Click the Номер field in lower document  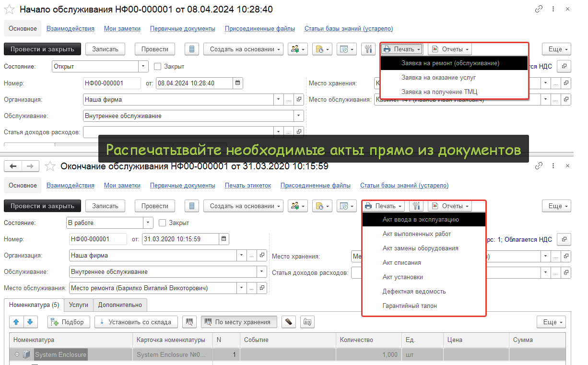click(x=98, y=239)
